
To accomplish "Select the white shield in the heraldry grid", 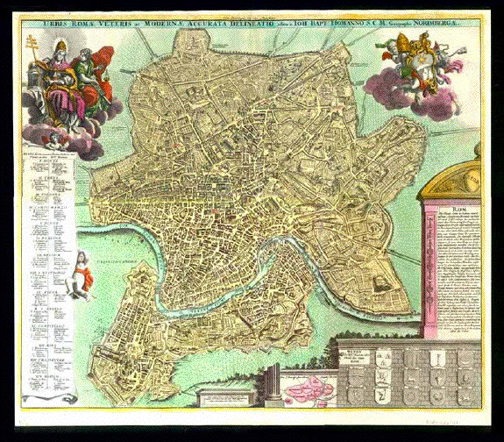I will coord(438,358).
